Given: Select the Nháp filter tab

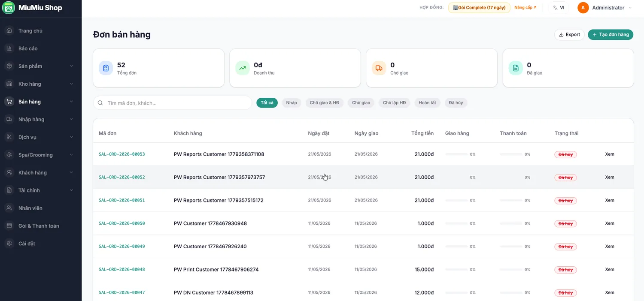Looking at the screenshot, I should tap(292, 103).
